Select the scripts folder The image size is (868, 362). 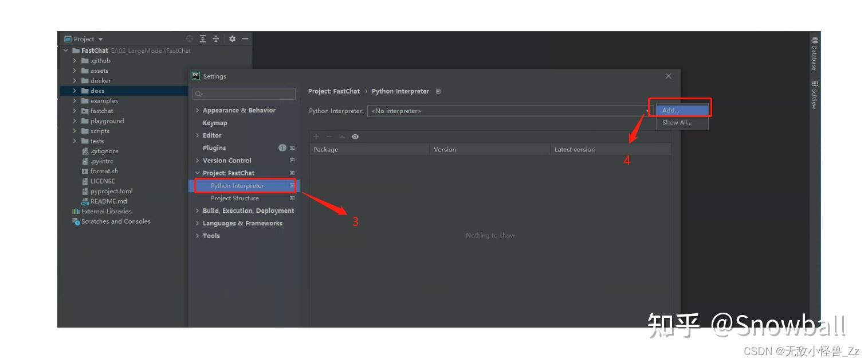coord(100,131)
